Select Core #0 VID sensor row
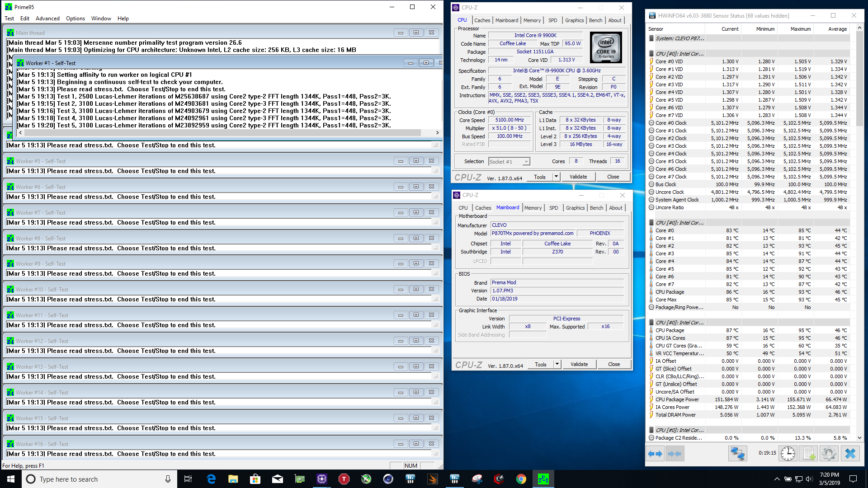The height and width of the screenshot is (488, 868). pyautogui.click(x=748, y=61)
